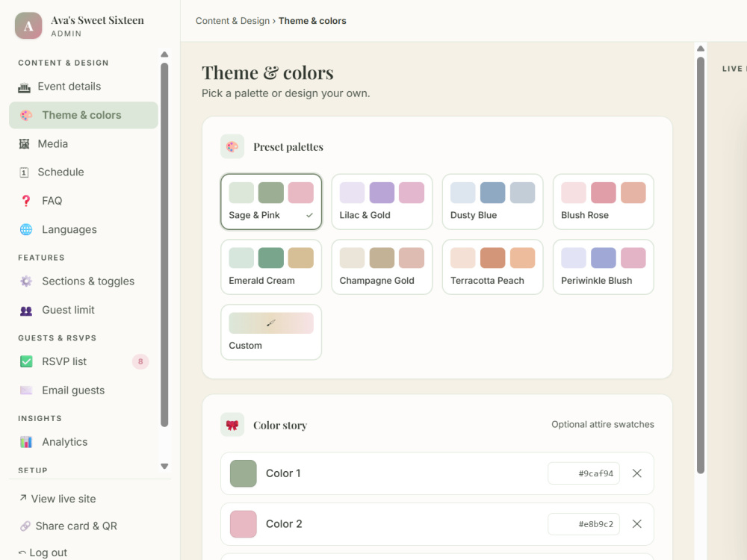Viewport: 747px width, 560px height.
Task: Click the Color 2 pink swatch
Action: point(244,524)
